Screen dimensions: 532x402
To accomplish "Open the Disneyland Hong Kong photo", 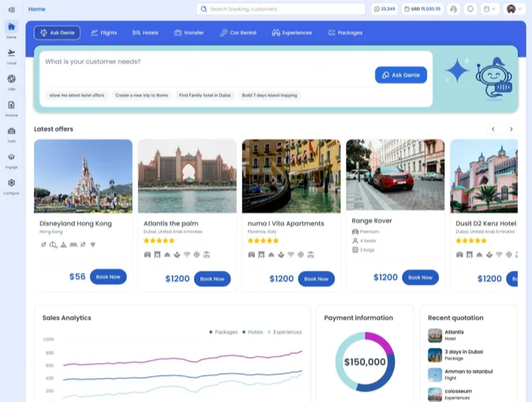I will pyautogui.click(x=83, y=176).
